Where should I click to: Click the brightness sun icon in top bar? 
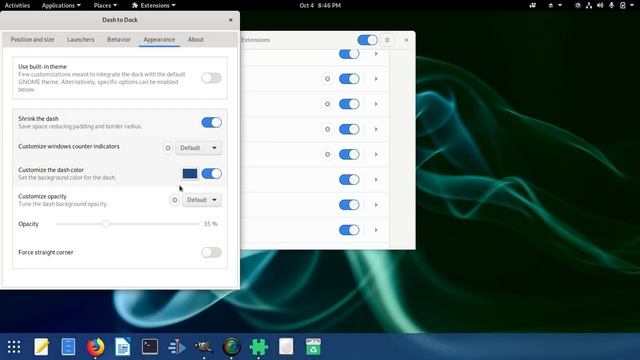[578, 5]
